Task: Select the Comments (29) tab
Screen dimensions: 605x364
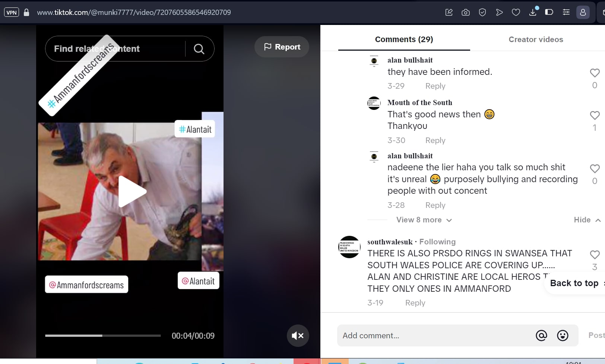Action: tap(404, 39)
